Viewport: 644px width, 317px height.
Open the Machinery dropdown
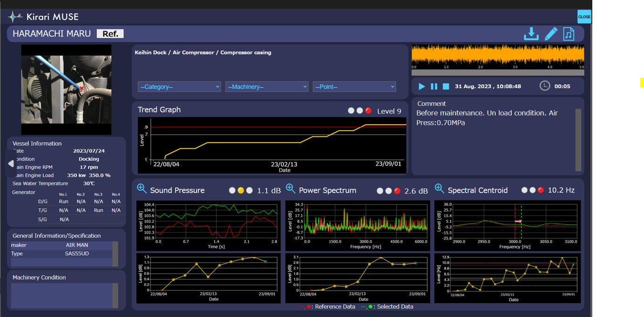(x=267, y=87)
